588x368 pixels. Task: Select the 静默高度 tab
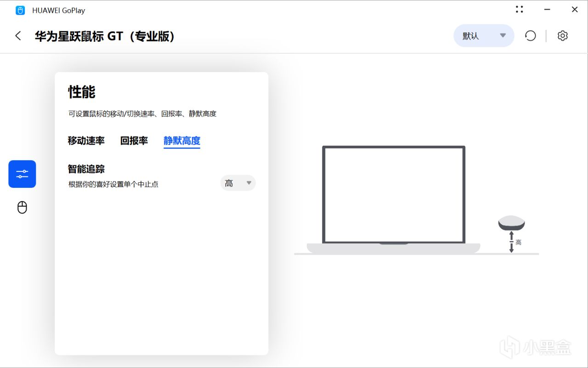pos(182,141)
